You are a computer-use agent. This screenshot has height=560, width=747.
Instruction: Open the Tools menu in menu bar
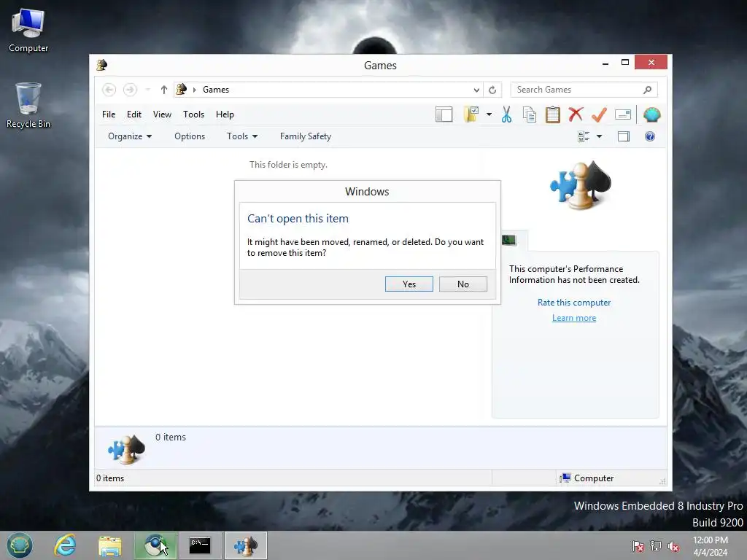click(x=193, y=114)
